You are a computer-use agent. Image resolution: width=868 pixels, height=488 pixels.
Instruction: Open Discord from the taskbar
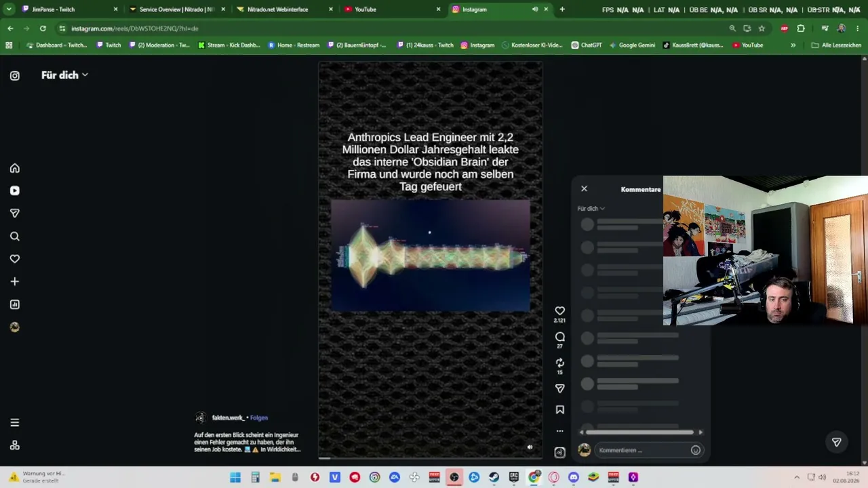[x=574, y=477]
